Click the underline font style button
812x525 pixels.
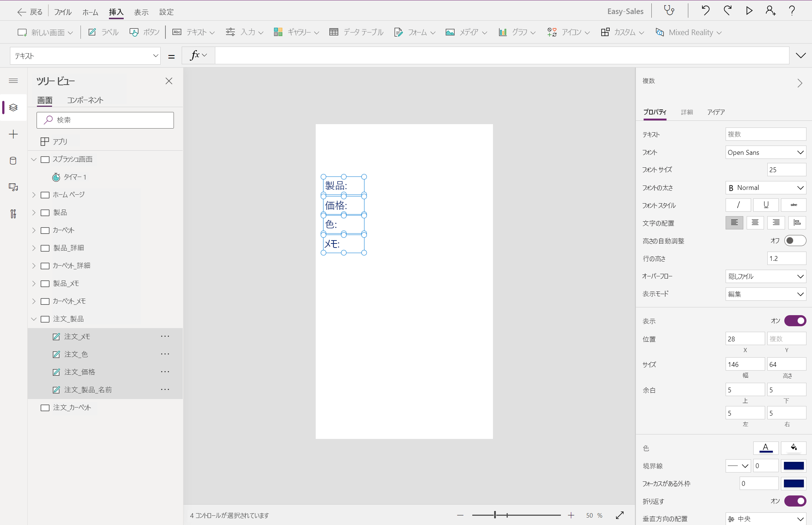pyautogui.click(x=766, y=205)
